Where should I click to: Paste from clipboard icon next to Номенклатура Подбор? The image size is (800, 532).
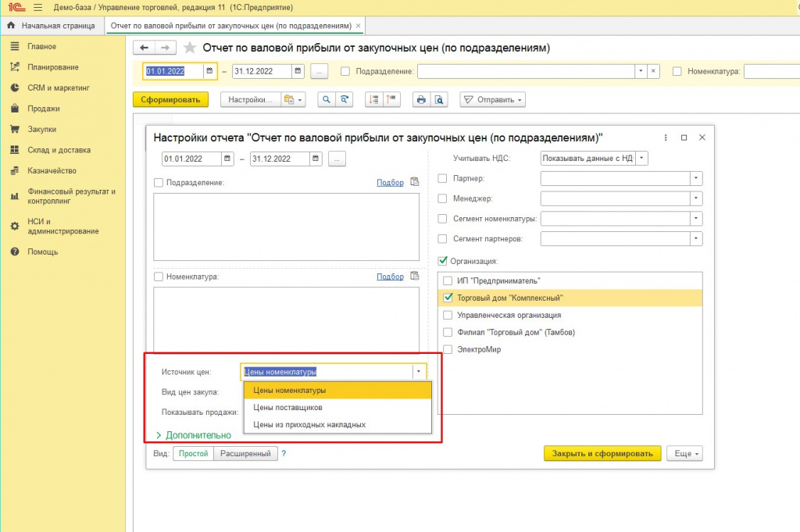[x=414, y=276]
